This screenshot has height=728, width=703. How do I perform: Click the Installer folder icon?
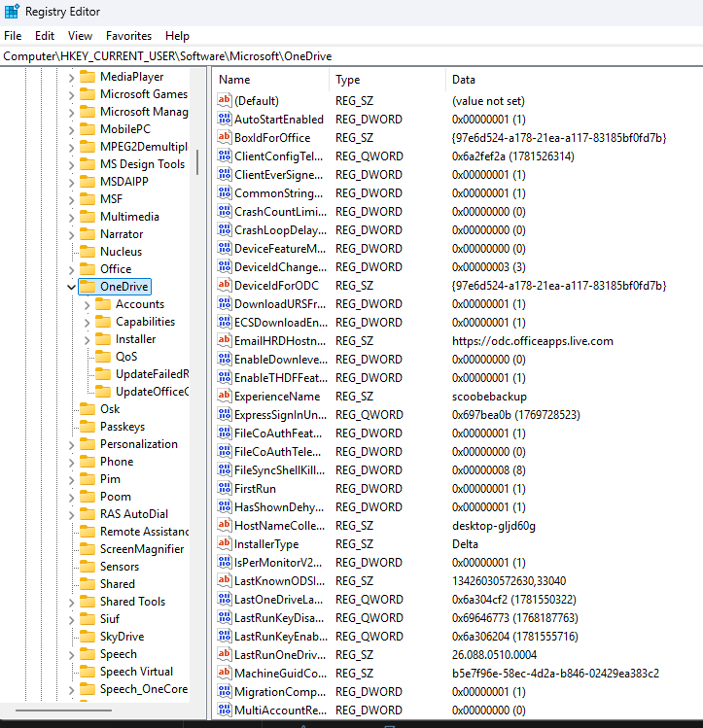[103, 339]
